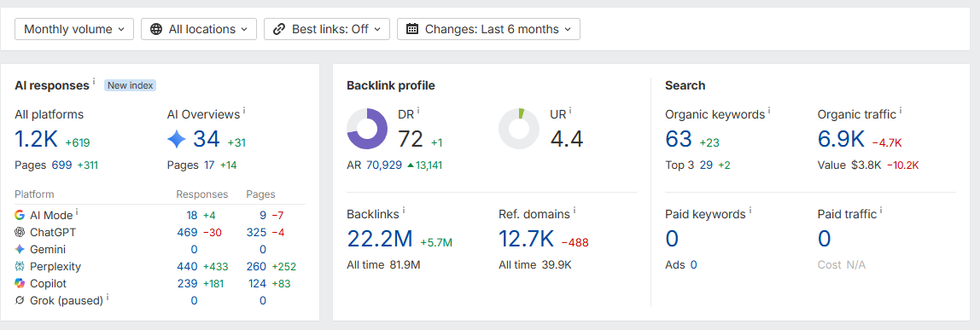This screenshot has height=330, width=980.
Task: Click the info icon next to Organic keywords
Action: coord(769,111)
